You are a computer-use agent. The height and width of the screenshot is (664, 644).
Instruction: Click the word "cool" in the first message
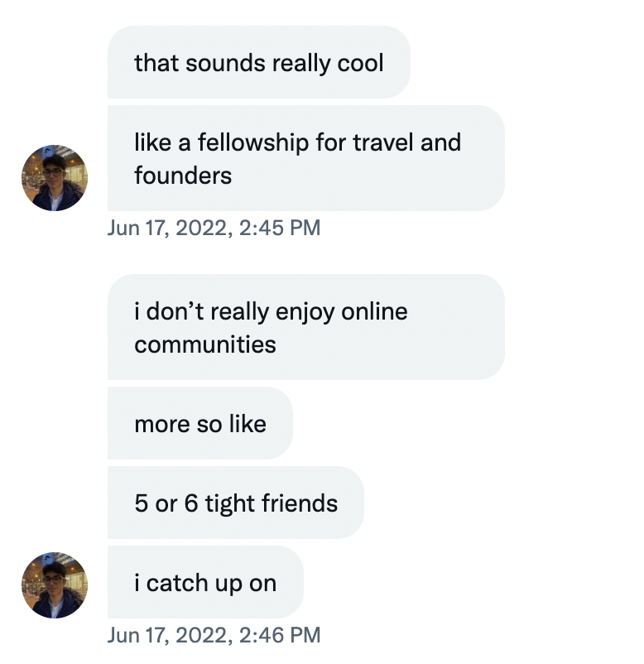click(359, 62)
